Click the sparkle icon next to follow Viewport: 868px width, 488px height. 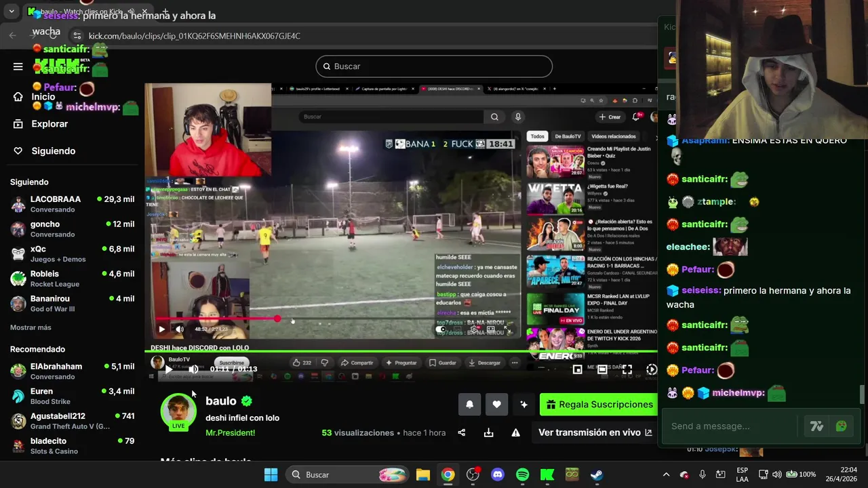click(x=524, y=405)
